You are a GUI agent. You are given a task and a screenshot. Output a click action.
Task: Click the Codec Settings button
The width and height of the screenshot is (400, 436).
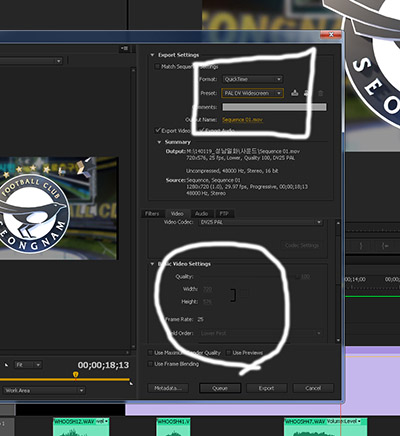[302, 245]
